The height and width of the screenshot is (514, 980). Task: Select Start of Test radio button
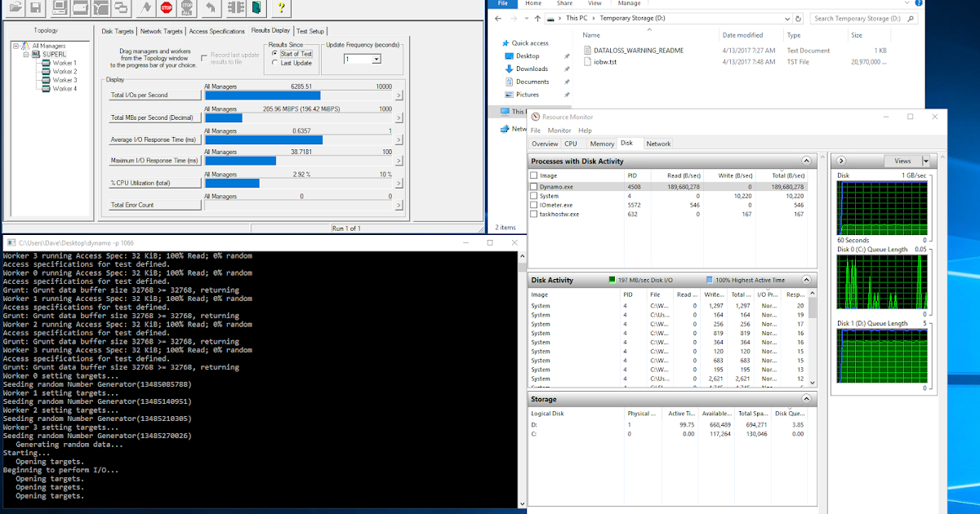coord(275,53)
